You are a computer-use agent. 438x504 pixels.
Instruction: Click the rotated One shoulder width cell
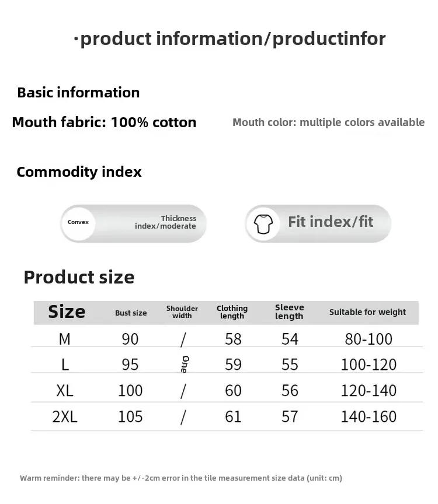coord(185,364)
